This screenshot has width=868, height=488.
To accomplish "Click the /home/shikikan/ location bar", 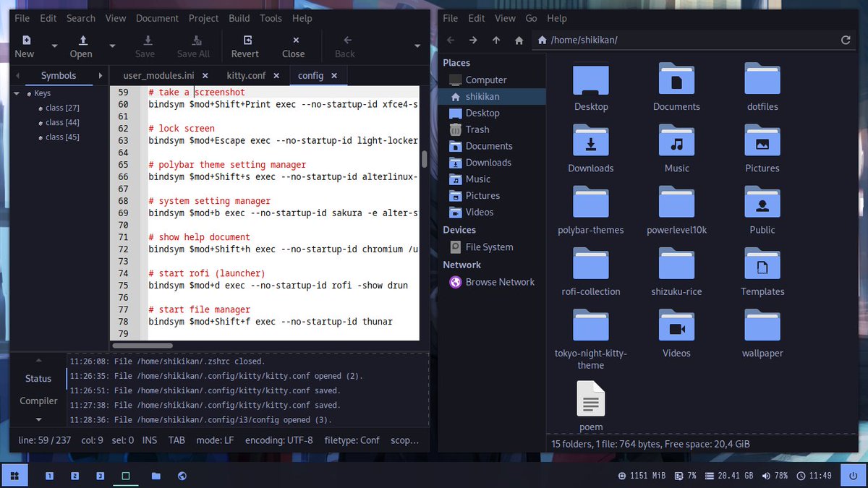I will click(694, 40).
